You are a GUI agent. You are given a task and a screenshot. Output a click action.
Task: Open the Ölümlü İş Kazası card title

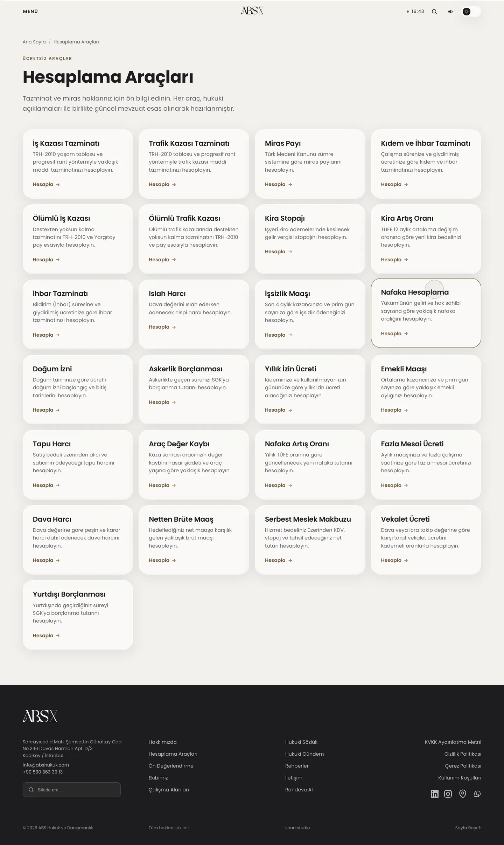pos(61,219)
